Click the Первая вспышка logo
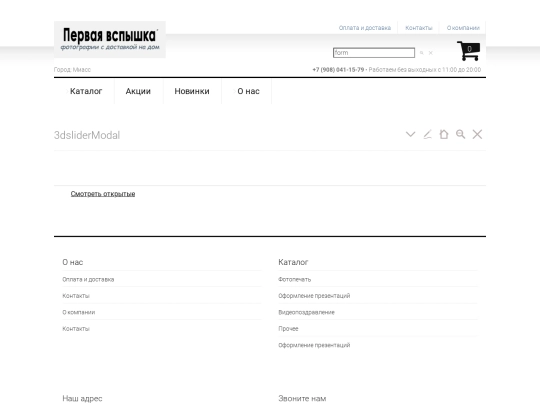 click(110, 40)
